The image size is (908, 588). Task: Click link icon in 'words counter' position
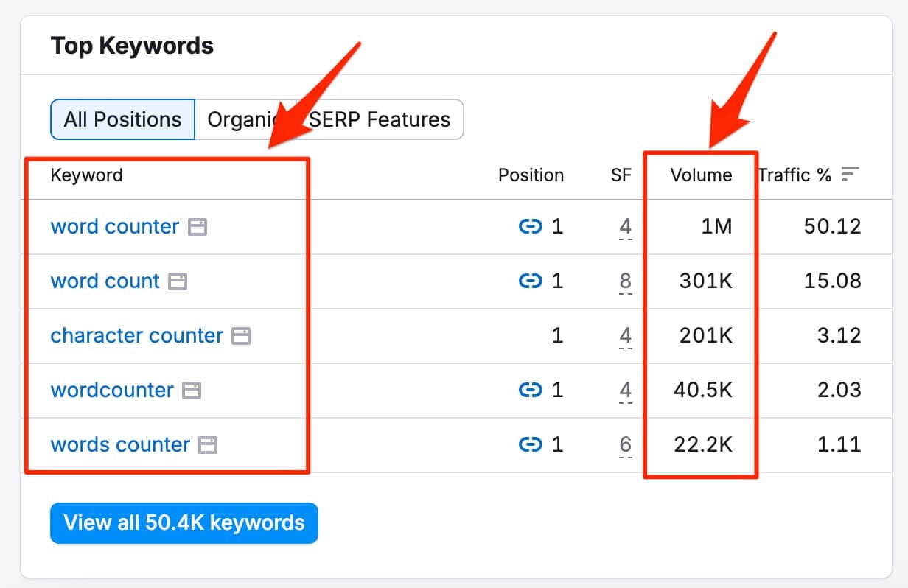531,444
